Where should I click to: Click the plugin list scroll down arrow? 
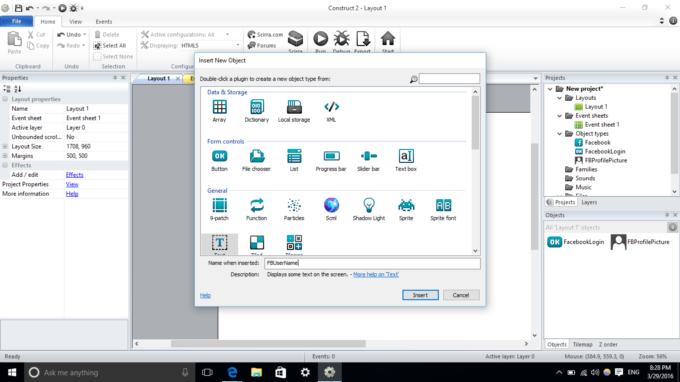click(x=475, y=251)
